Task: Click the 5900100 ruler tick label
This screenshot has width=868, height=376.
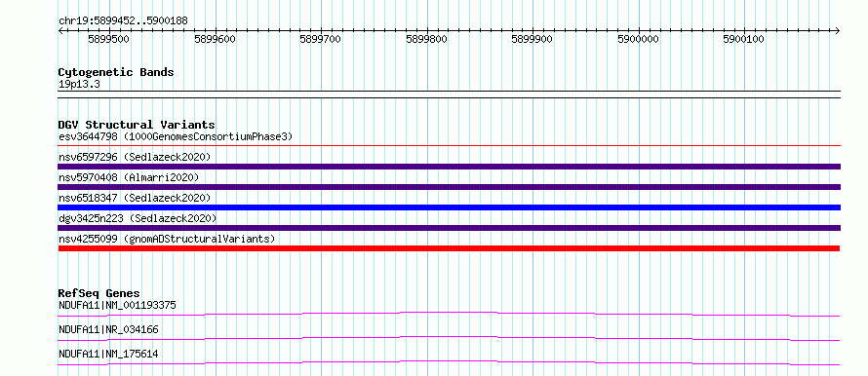Action: (744, 39)
